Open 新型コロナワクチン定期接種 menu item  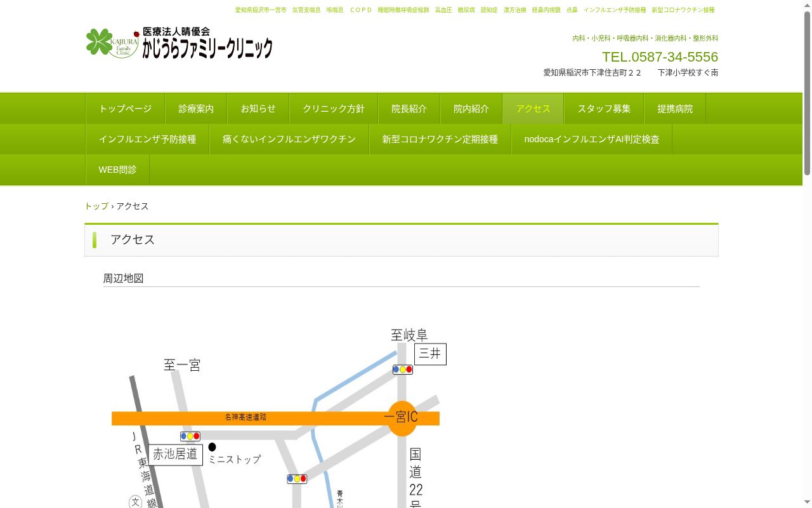(440, 139)
